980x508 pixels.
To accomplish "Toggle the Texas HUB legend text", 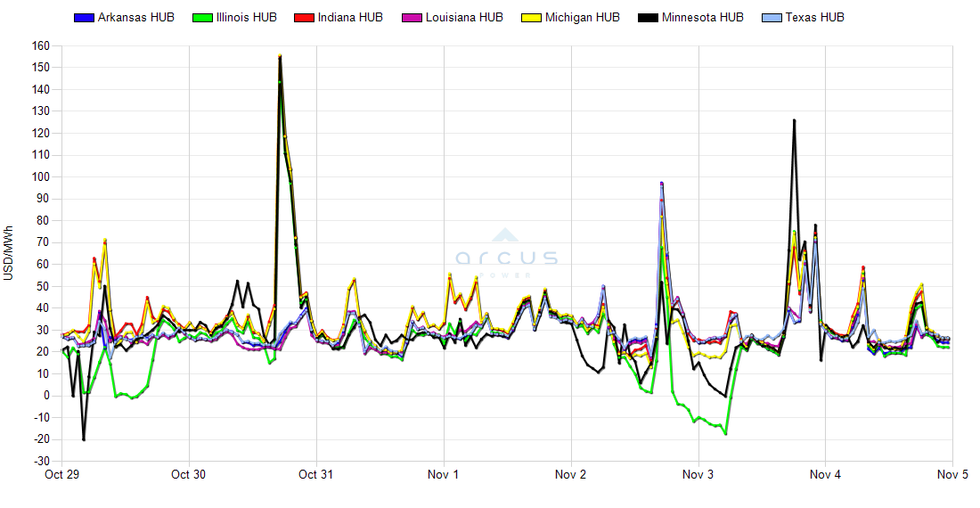I will 813,18.
